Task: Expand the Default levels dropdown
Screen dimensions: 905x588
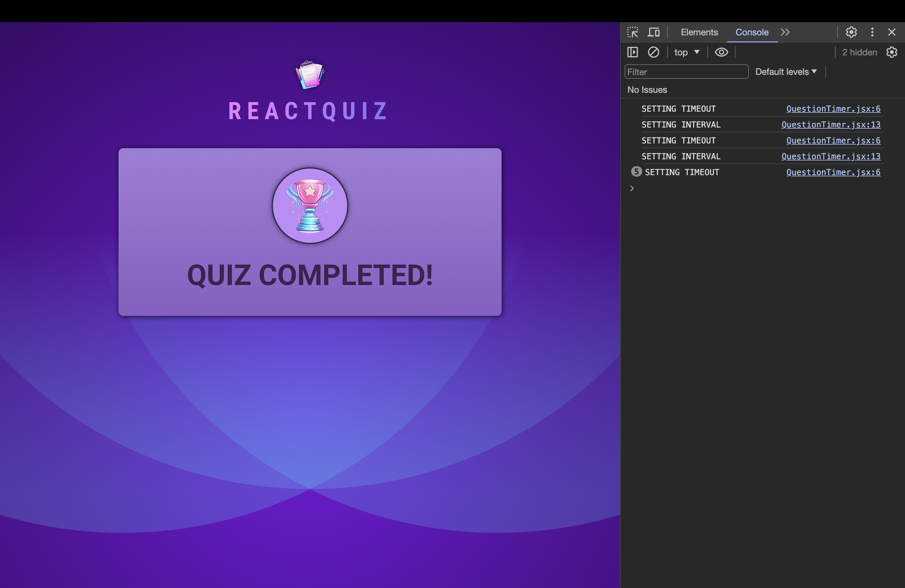Action: pos(786,72)
